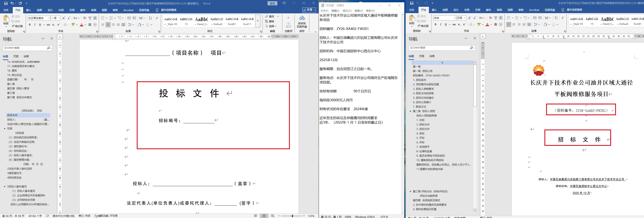Open phonetic guide tool in left Word ribbon
The image size is (644, 218).
(x=90, y=18)
